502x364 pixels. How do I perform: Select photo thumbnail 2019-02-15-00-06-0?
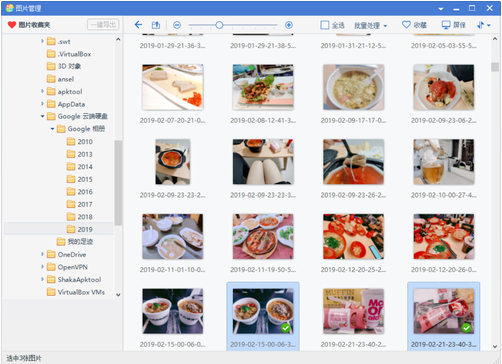coord(173,311)
